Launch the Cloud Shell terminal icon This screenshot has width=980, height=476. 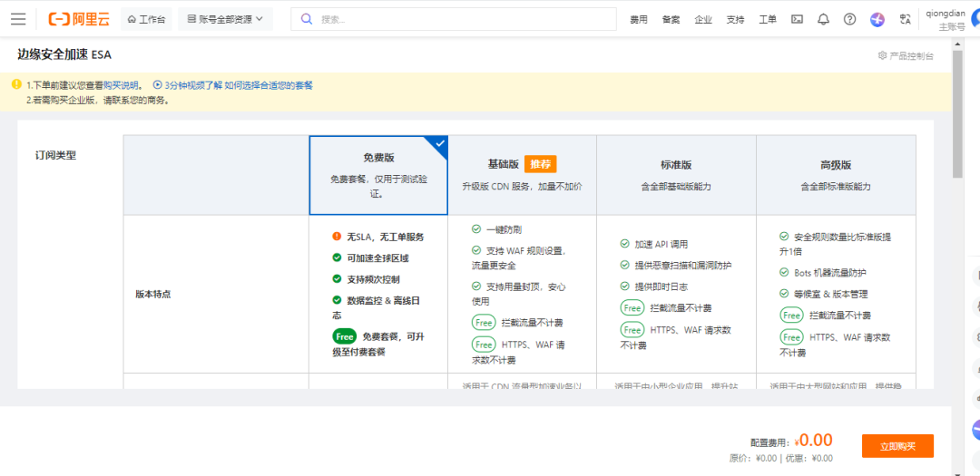(797, 19)
